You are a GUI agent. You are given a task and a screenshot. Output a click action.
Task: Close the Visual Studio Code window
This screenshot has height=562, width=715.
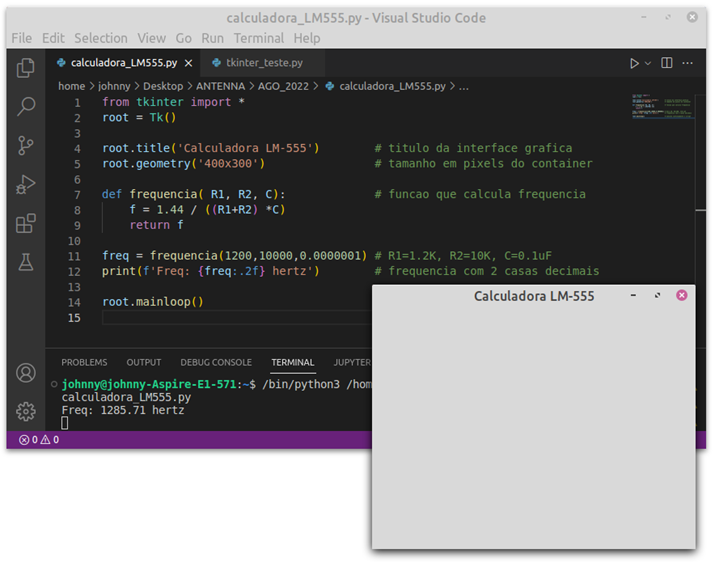pos(692,17)
